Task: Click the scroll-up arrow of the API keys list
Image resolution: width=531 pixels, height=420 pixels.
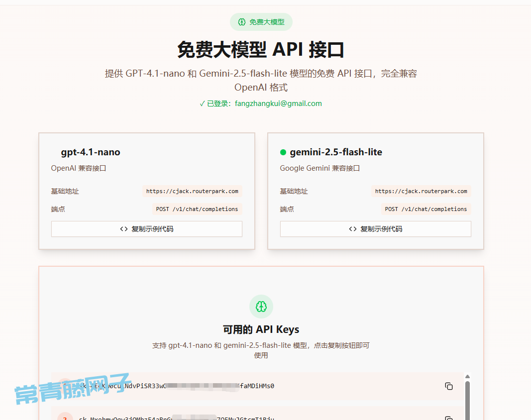Action: click(467, 377)
